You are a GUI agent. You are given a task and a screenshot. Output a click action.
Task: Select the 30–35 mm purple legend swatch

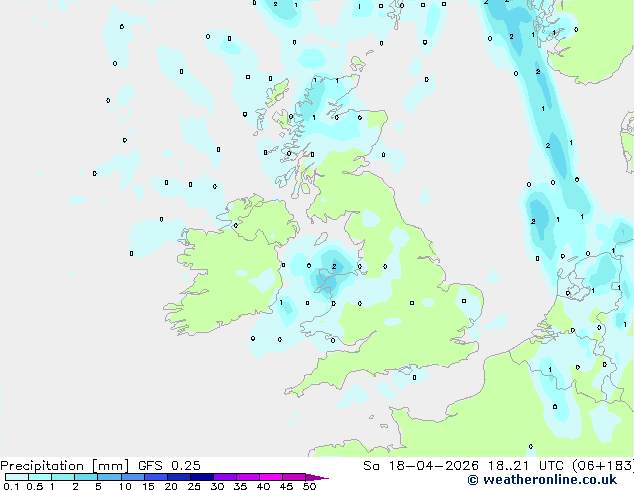(225, 477)
